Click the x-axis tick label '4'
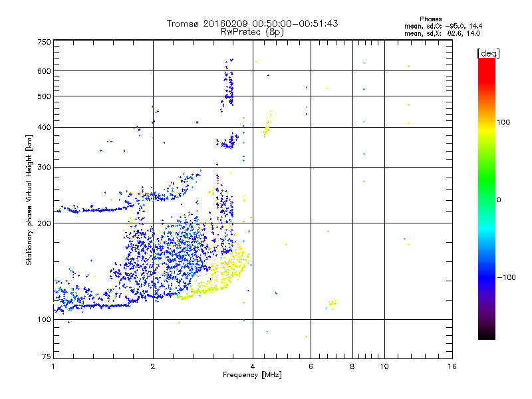This screenshot has height=399, width=532. point(253,366)
